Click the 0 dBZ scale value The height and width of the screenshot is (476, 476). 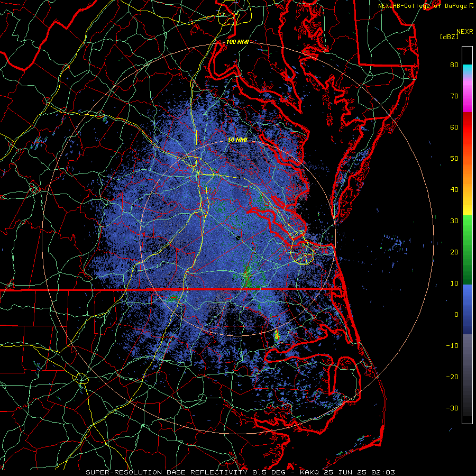pos(456,315)
